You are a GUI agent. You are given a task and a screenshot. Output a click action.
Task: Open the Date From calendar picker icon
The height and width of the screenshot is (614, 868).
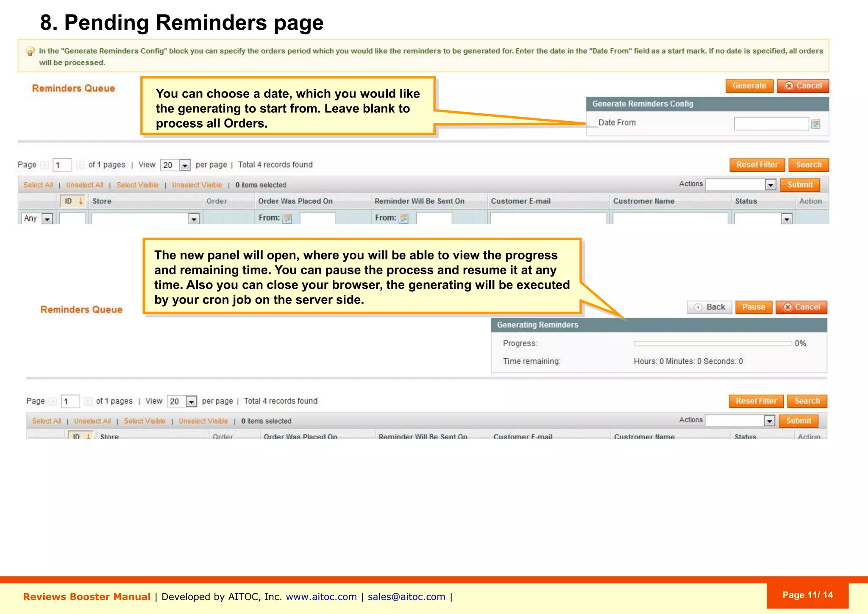point(815,124)
